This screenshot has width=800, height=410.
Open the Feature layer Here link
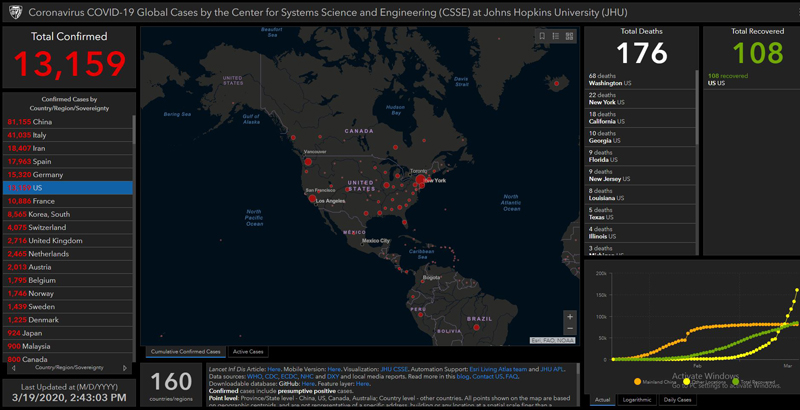point(362,383)
